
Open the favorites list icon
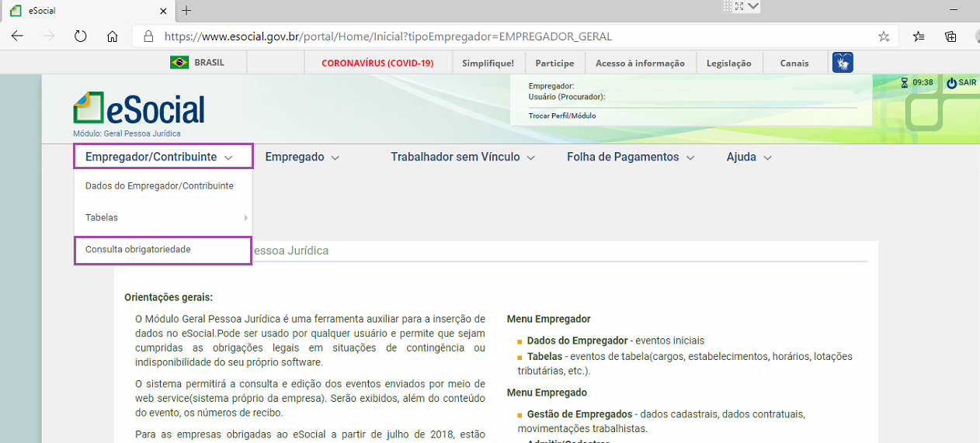click(x=919, y=36)
